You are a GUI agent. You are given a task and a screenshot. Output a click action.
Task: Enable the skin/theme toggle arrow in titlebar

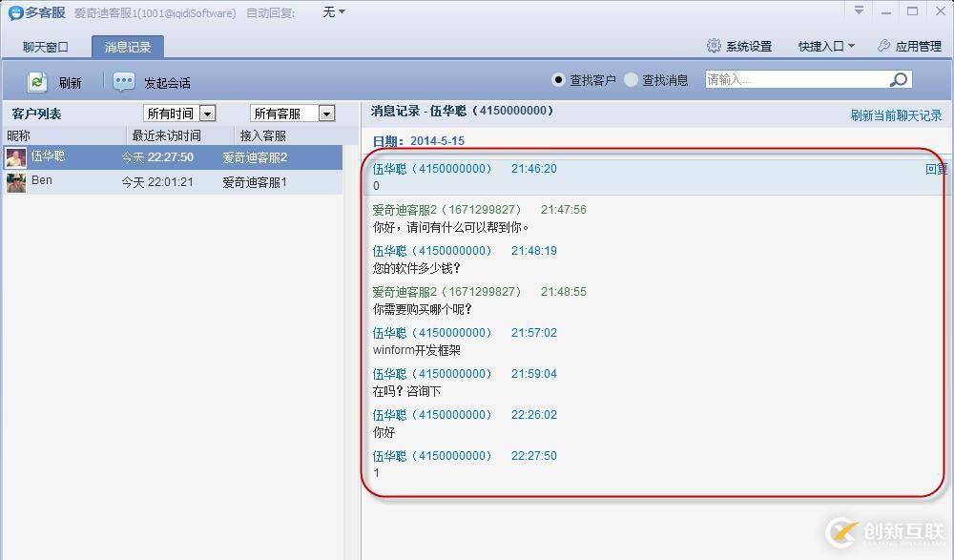[x=858, y=10]
